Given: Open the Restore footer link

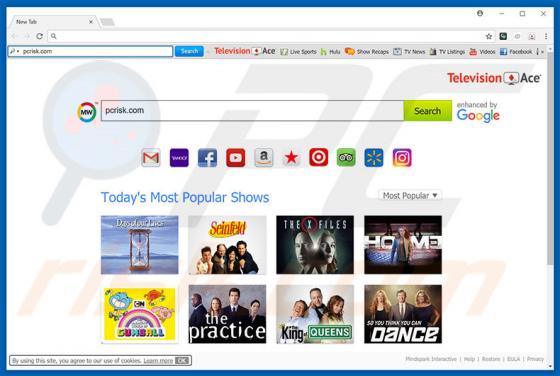Looking at the screenshot, I should tap(491, 359).
